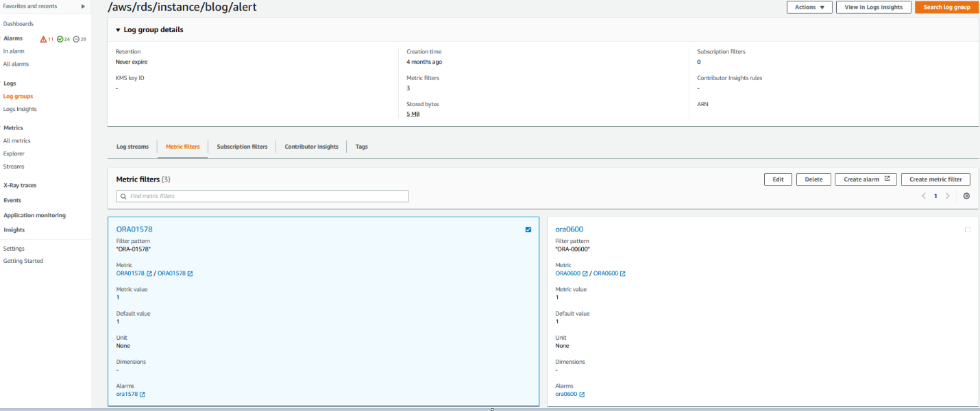Click the Create alarm button

click(866, 179)
